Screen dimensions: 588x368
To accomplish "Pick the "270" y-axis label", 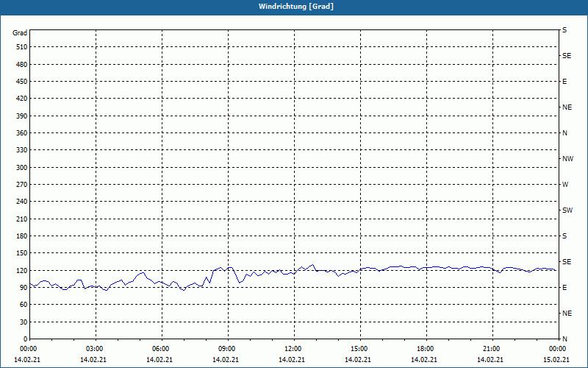I will (22, 185).
